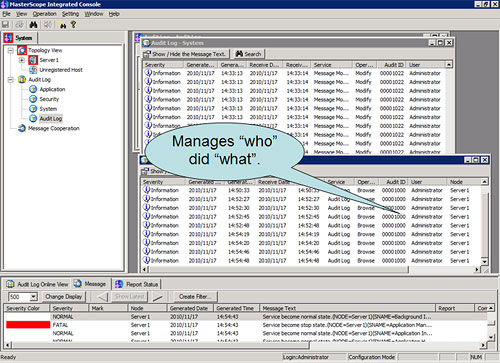Click the Report Status tab icon
The width and height of the screenshot is (500, 363).
click(119, 284)
